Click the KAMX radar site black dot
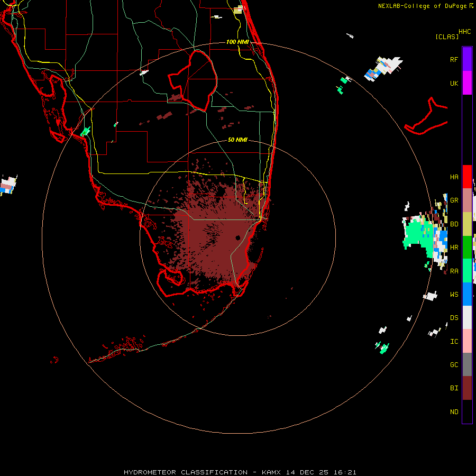The width and height of the screenshot is (476, 476). (237, 237)
